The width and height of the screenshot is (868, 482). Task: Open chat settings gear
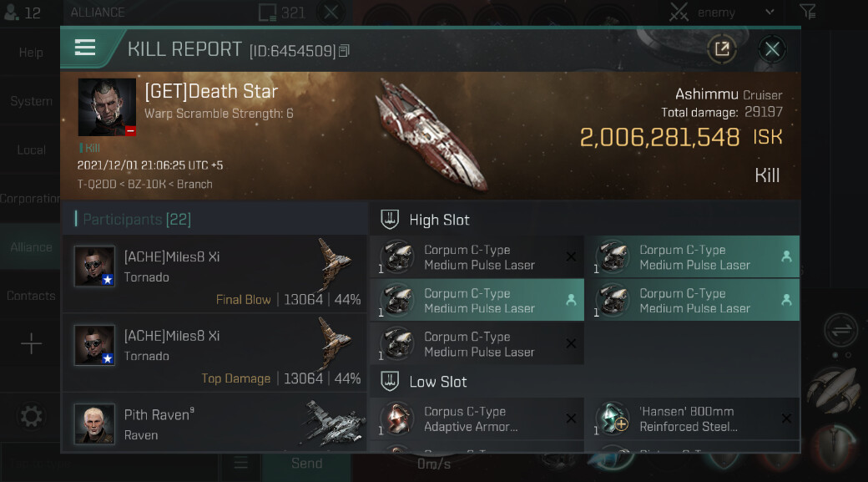[x=31, y=416]
